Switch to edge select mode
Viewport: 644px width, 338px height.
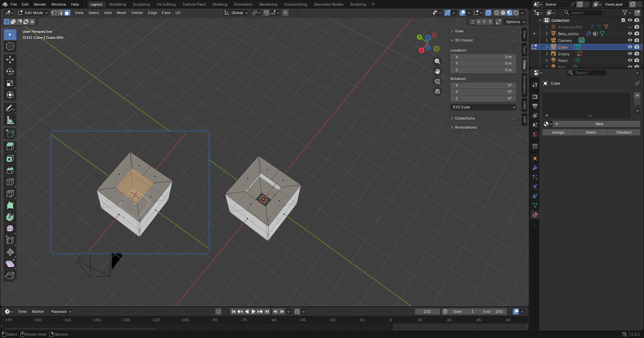(x=61, y=13)
